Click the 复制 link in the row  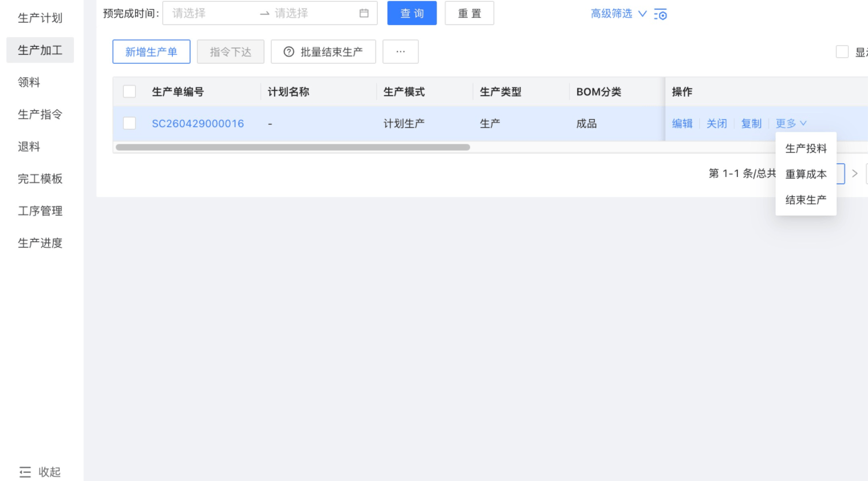coord(751,124)
